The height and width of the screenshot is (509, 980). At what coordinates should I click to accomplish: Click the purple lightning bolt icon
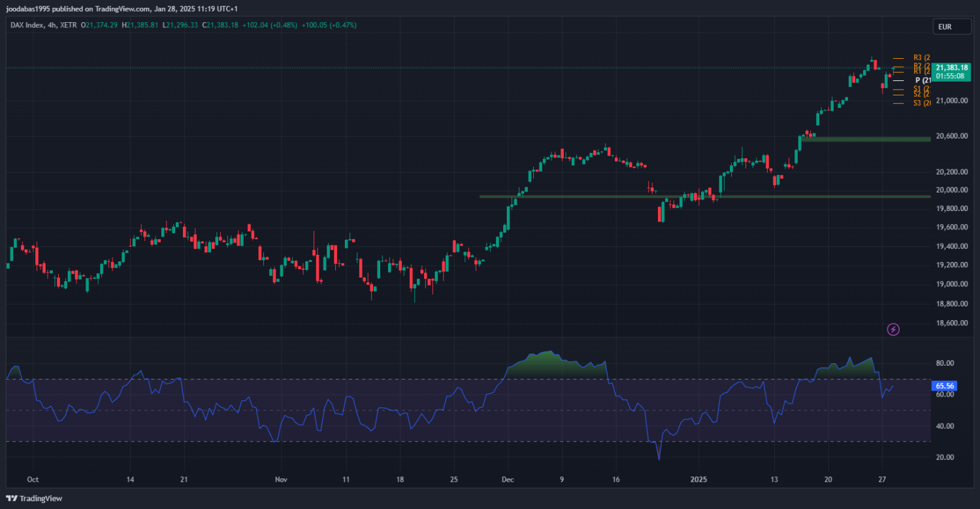(x=893, y=329)
